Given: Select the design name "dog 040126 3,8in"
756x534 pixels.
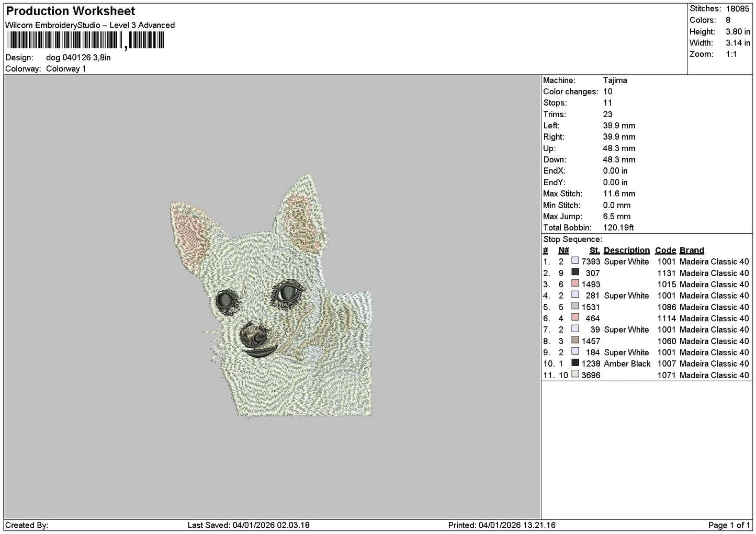Looking at the screenshot, I should [78, 58].
